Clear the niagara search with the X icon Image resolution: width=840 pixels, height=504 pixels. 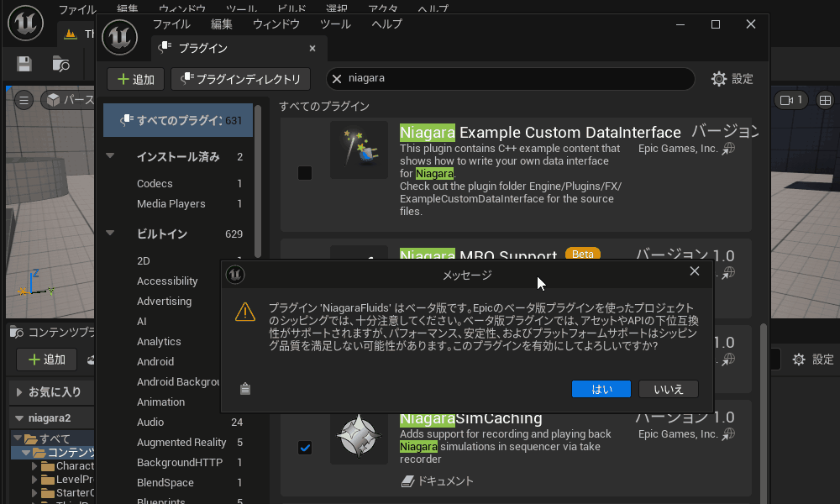[x=337, y=79]
